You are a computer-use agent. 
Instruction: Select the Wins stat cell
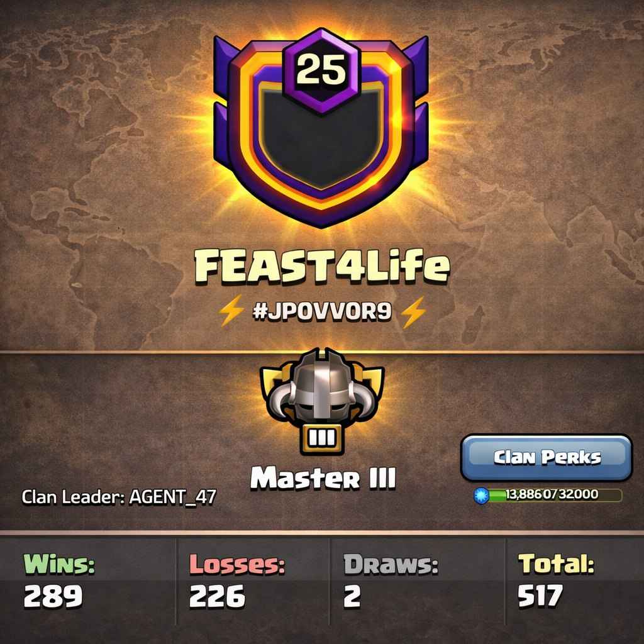(x=88, y=582)
